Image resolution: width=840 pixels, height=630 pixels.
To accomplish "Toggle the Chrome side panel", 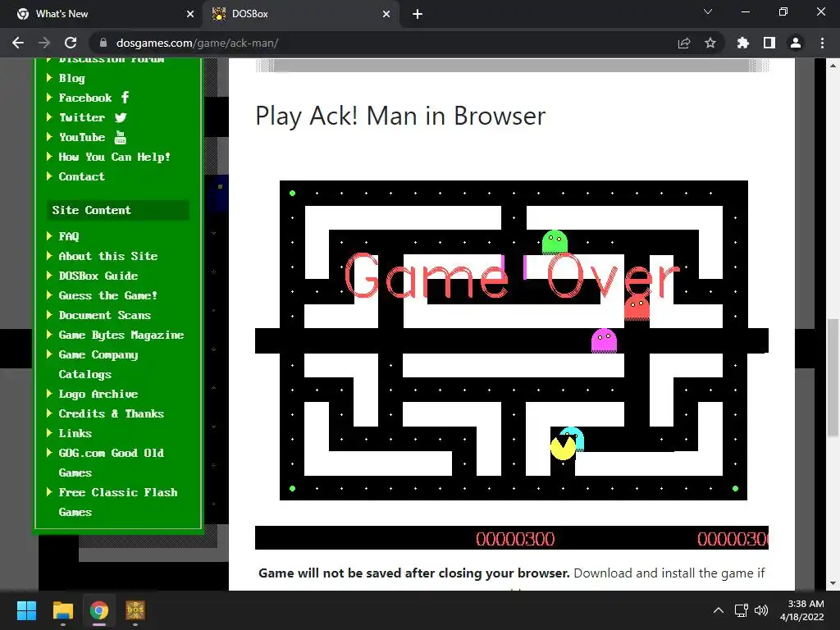I will coord(769,43).
